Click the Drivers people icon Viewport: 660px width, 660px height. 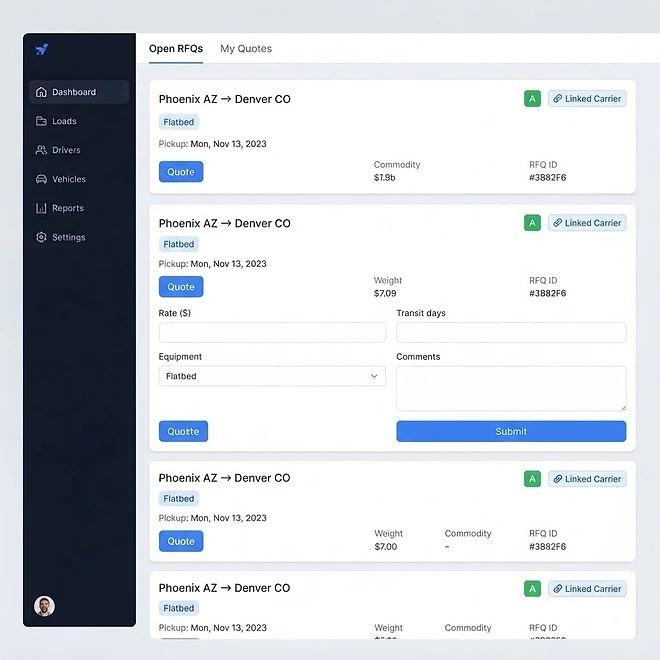[41, 150]
